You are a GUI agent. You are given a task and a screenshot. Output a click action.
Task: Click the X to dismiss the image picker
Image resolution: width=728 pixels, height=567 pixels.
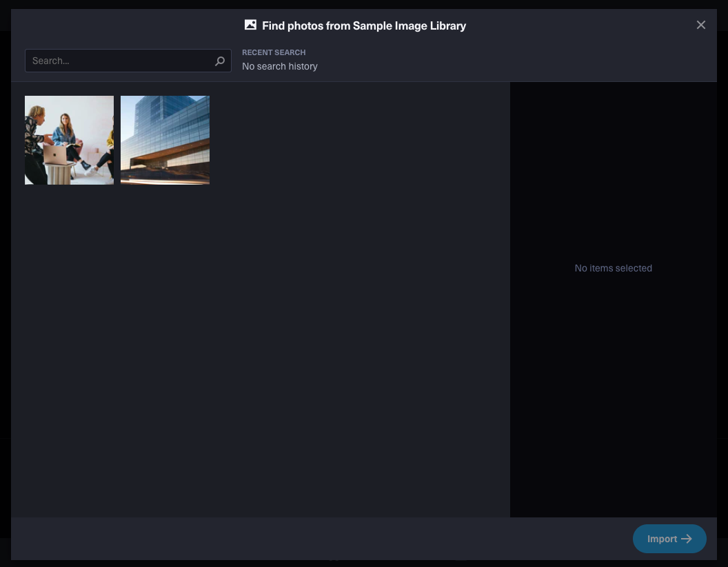pos(701,25)
